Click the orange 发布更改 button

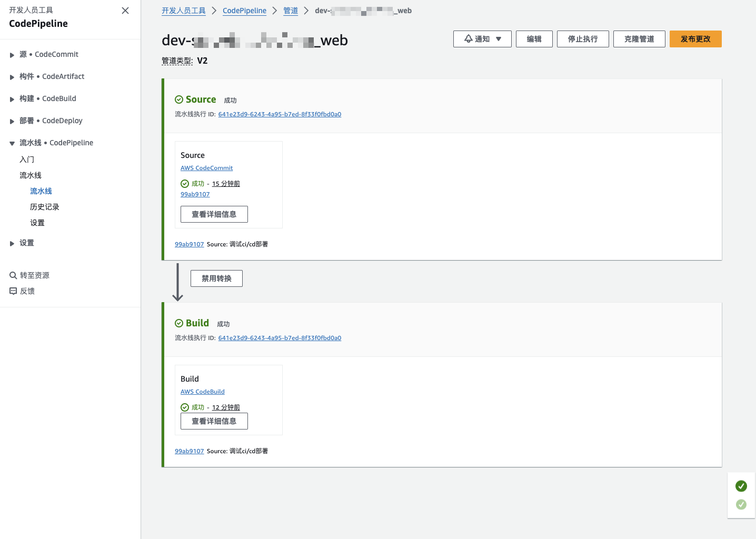pos(695,39)
